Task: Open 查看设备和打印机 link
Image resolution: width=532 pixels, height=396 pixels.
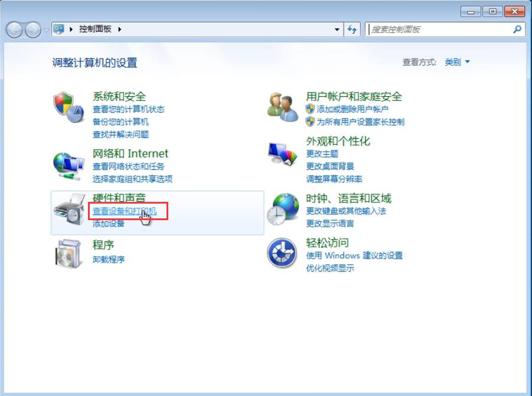Action: coord(124,211)
